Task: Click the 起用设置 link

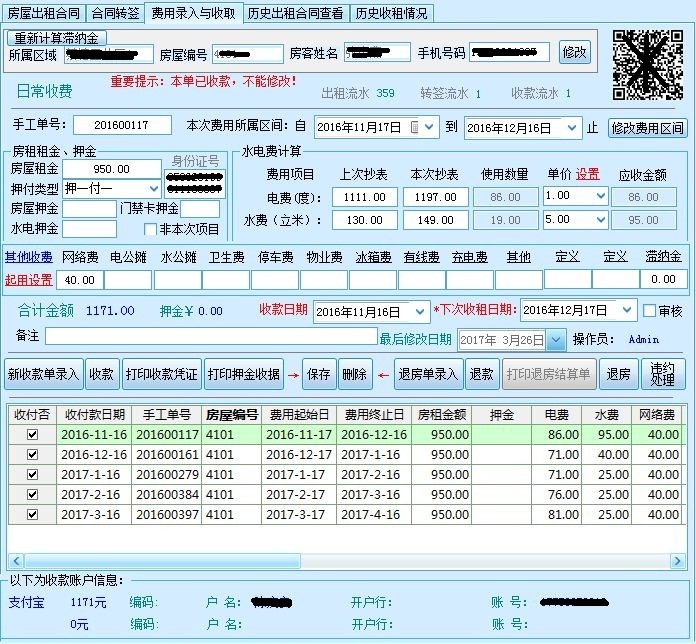Action: tap(29, 280)
